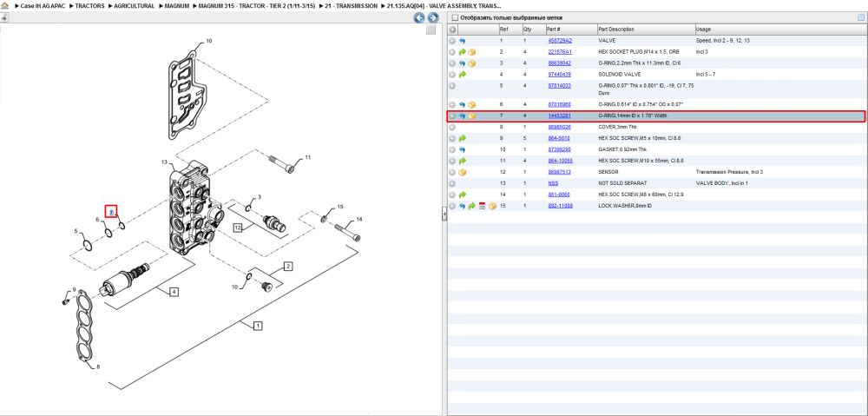868x416 pixels.
Task: Click round add icon for part 87014033
Action: (452, 86)
